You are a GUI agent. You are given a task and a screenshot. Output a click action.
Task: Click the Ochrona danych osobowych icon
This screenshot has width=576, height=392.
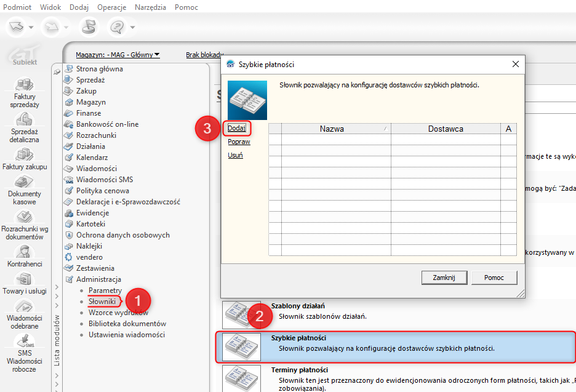[x=69, y=234]
